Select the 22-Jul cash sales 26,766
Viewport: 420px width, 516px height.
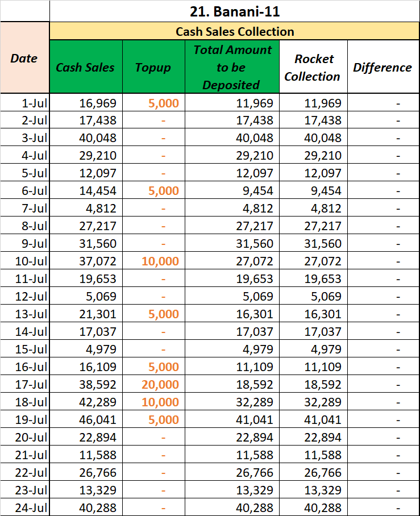pos(86,473)
